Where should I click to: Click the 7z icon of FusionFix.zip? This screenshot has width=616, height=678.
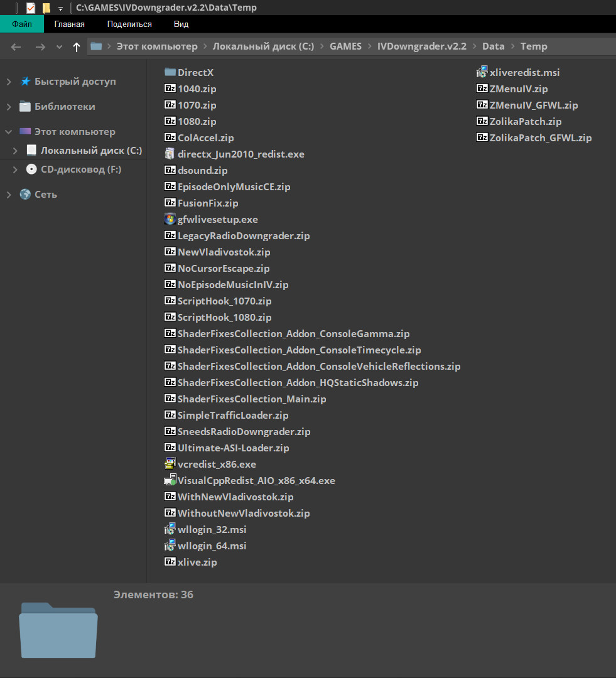click(x=170, y=202)
